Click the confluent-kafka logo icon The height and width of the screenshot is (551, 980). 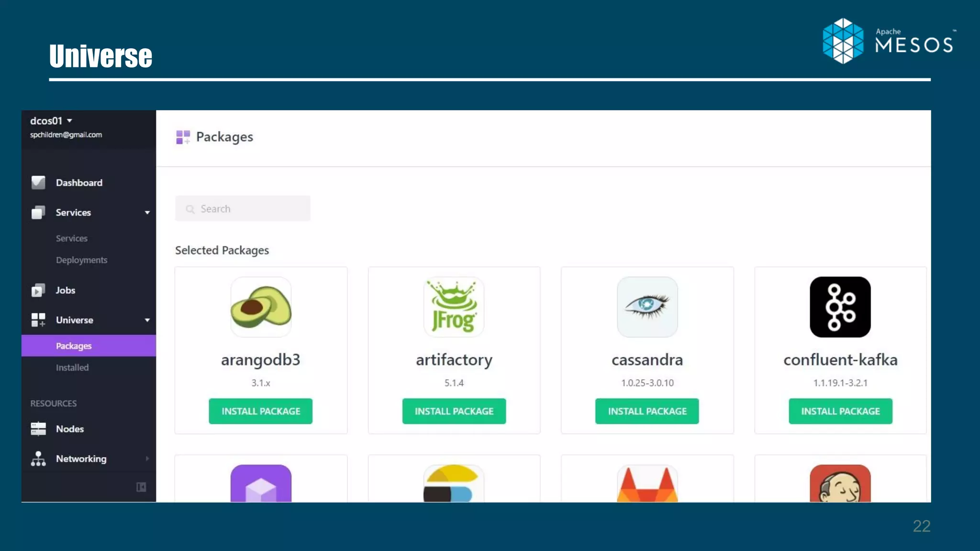(x=840, y=307)
